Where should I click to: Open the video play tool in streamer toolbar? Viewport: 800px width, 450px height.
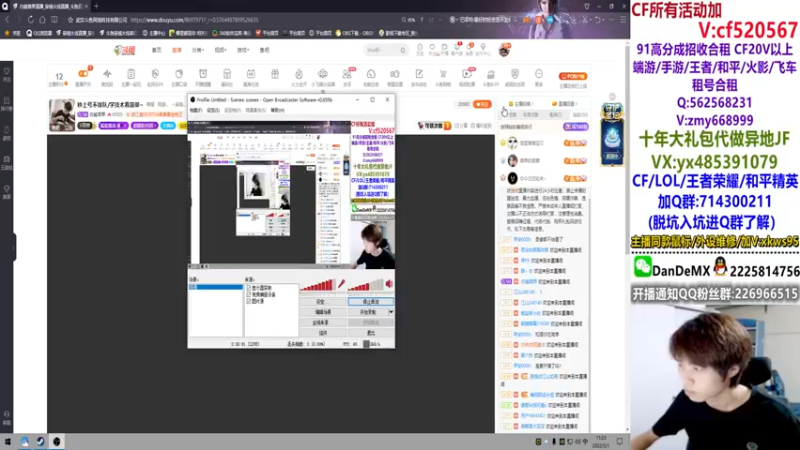coord(466,74)
